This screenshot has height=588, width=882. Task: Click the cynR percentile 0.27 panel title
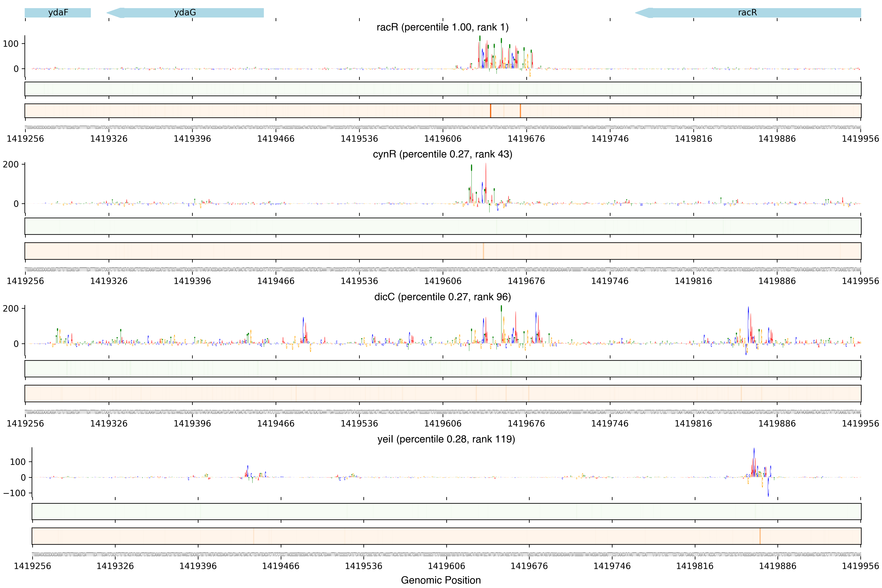(442, 154)
